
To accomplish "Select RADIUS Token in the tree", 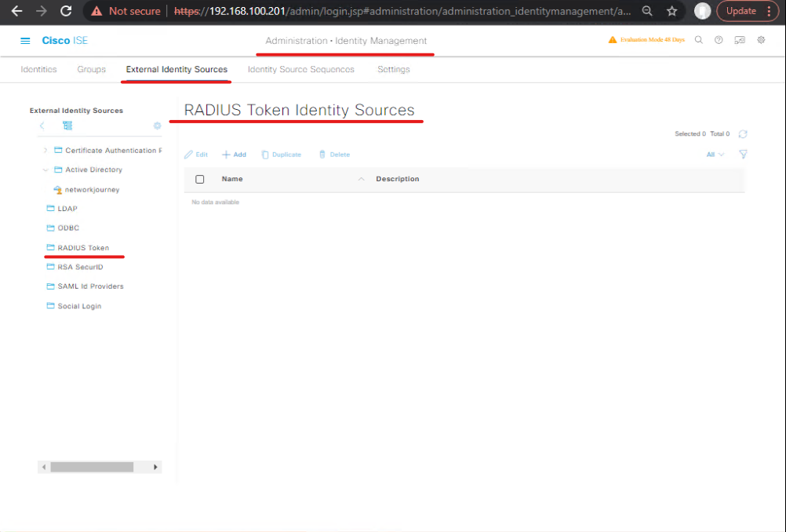I will 83,248.
